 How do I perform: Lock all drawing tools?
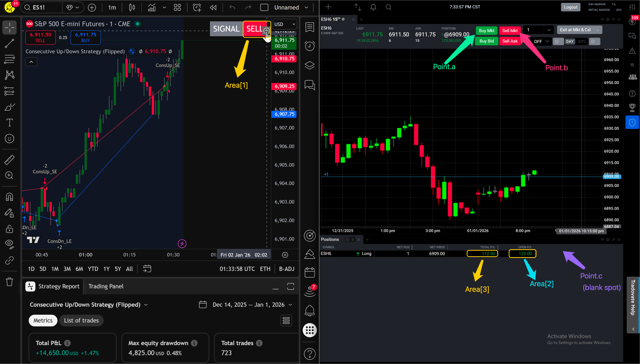[9, 229]
